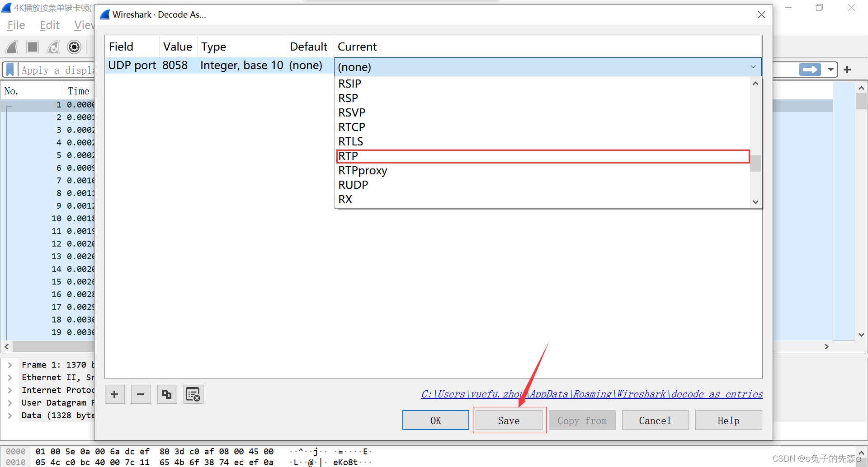The image size is (868, 467).
Task: Click the Default column header
Action: (x=310, y=47)
